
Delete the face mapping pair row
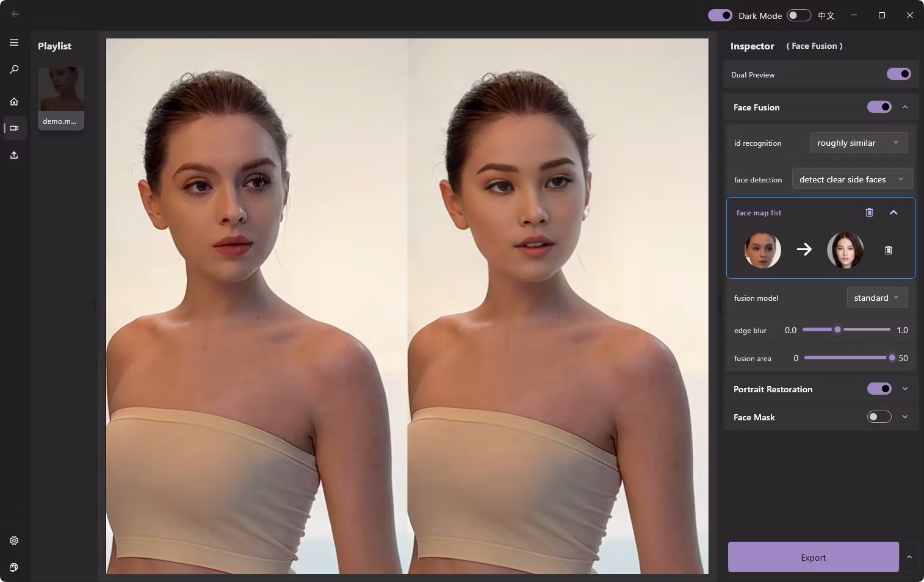888,250
